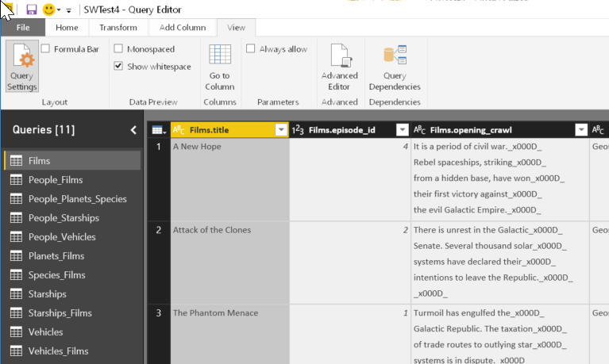Image resolution: width=609 pixels, height=364 pixels.
Task: Click table icon beside Films query
Action: [16, 161]
